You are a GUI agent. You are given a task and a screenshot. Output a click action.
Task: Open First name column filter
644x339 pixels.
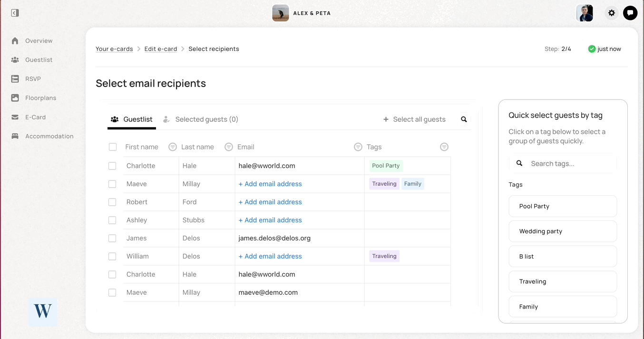pyautogui.click(x=173, y=147)
